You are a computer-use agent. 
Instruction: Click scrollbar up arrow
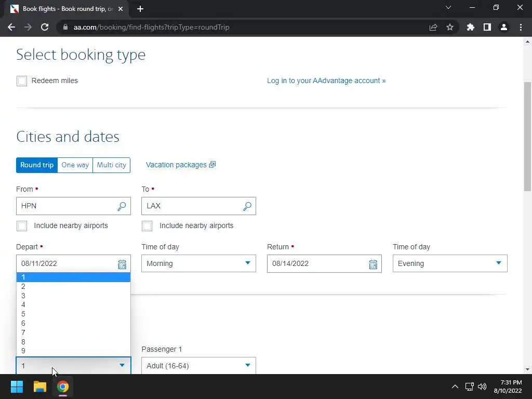pyautogui.click(x=527, y=42)
